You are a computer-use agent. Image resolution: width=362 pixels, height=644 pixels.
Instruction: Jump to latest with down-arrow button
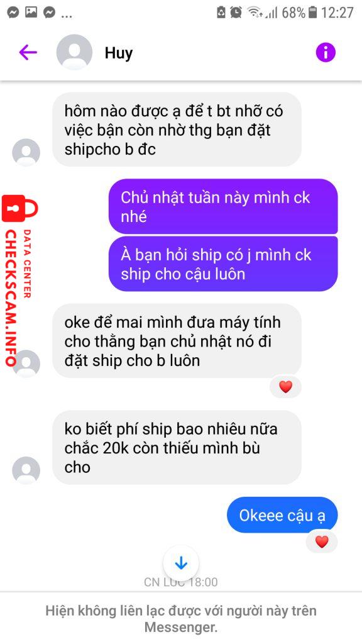coord(181,563)
